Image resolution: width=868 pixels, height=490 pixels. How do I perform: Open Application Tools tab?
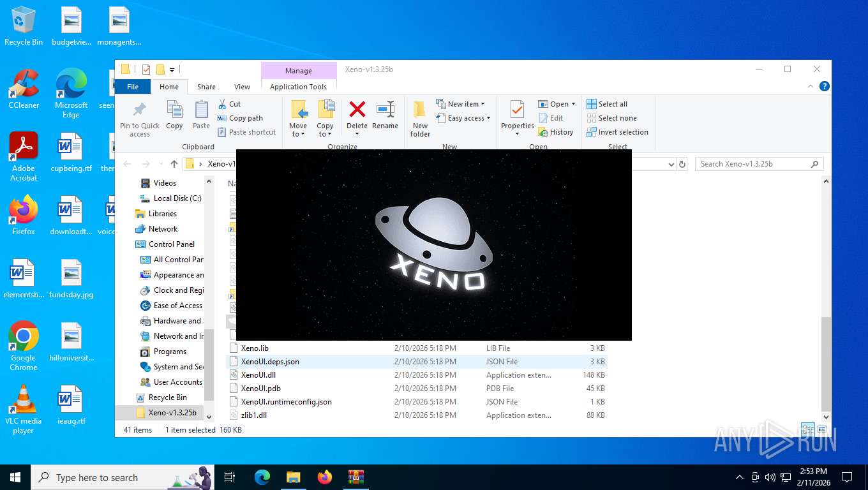point(298,87)
